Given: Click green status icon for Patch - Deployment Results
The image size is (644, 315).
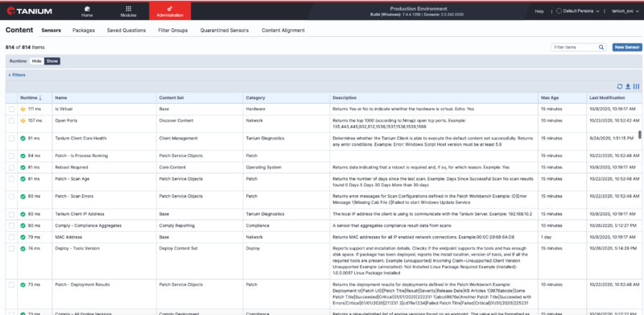Looking at the screenshot, I should coord(23,284).
